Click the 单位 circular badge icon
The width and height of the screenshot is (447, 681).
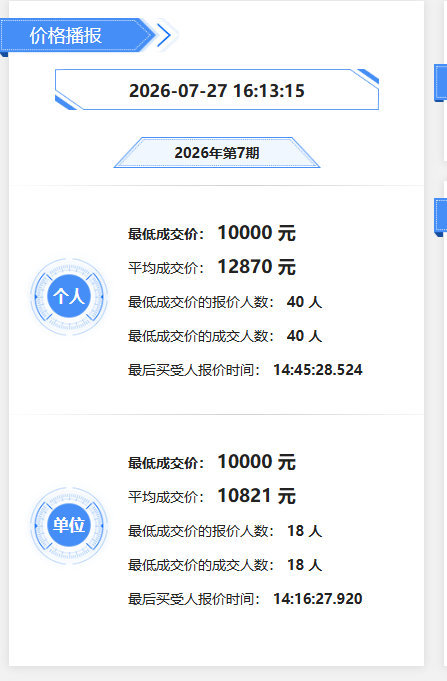tap(69, 526)
